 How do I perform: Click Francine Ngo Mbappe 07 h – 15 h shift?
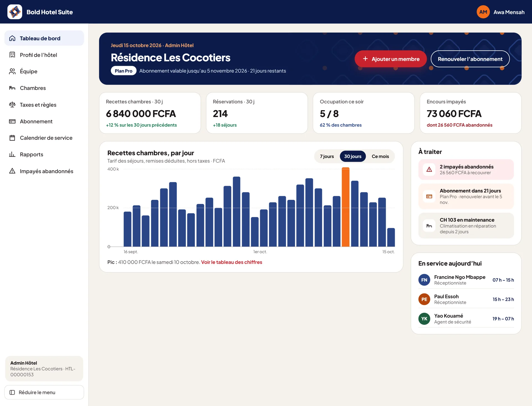503,280
